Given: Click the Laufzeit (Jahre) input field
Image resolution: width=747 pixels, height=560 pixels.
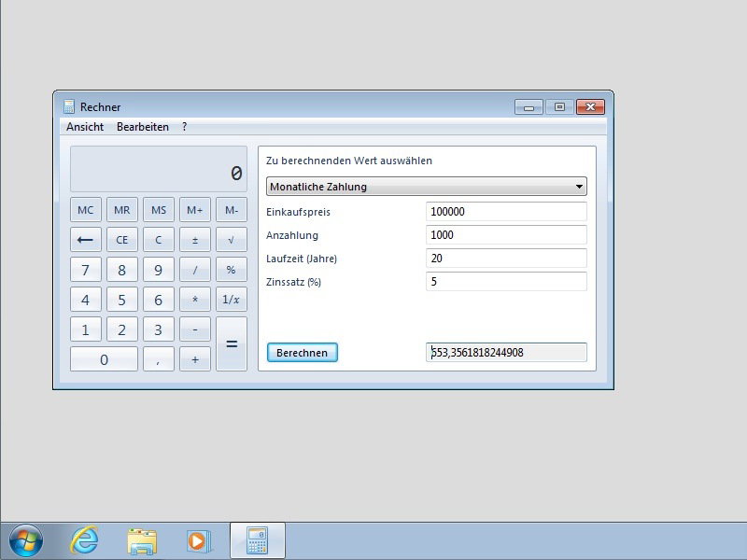Looking at the screenshot, I should pyautogui.click(x=506, y=259).
